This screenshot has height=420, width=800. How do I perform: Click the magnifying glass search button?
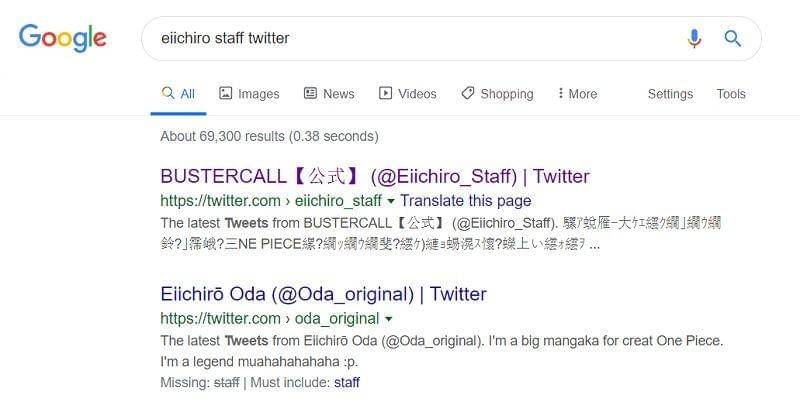coord(733,39)
